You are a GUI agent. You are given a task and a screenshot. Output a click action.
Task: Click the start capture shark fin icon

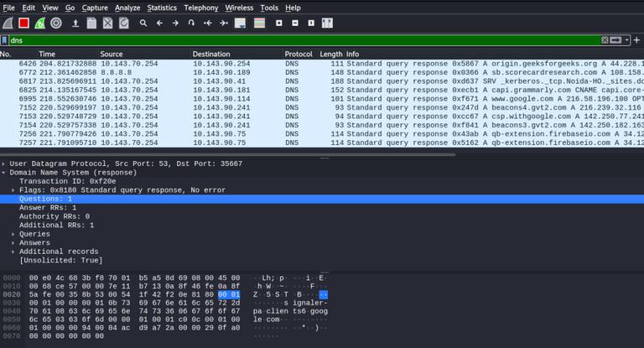click(x=8, y=23)
